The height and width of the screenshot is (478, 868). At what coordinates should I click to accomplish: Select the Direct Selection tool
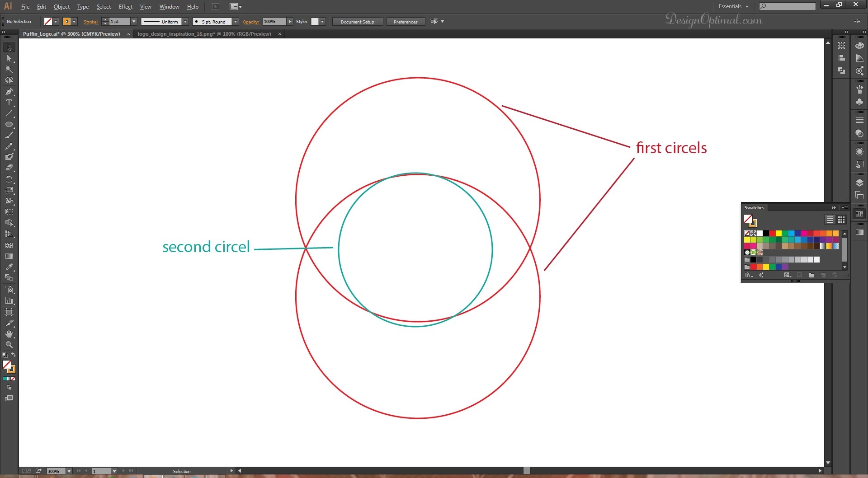(9, 58)
